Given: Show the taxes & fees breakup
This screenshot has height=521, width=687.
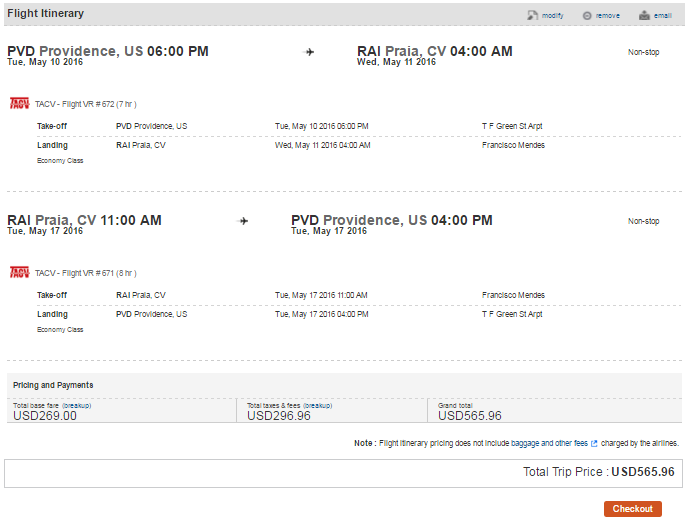Looking at the screenshot, I should click(x=317, y=406).
